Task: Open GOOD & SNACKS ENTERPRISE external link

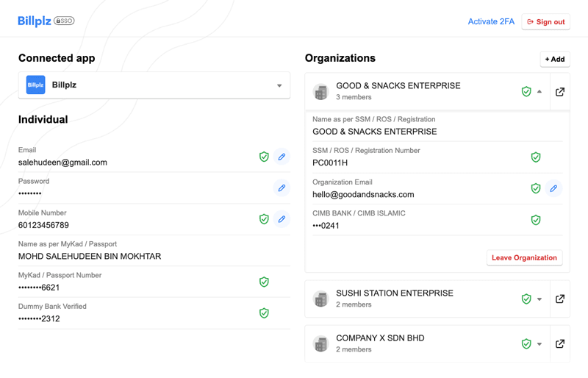Action: coord(560,92)
